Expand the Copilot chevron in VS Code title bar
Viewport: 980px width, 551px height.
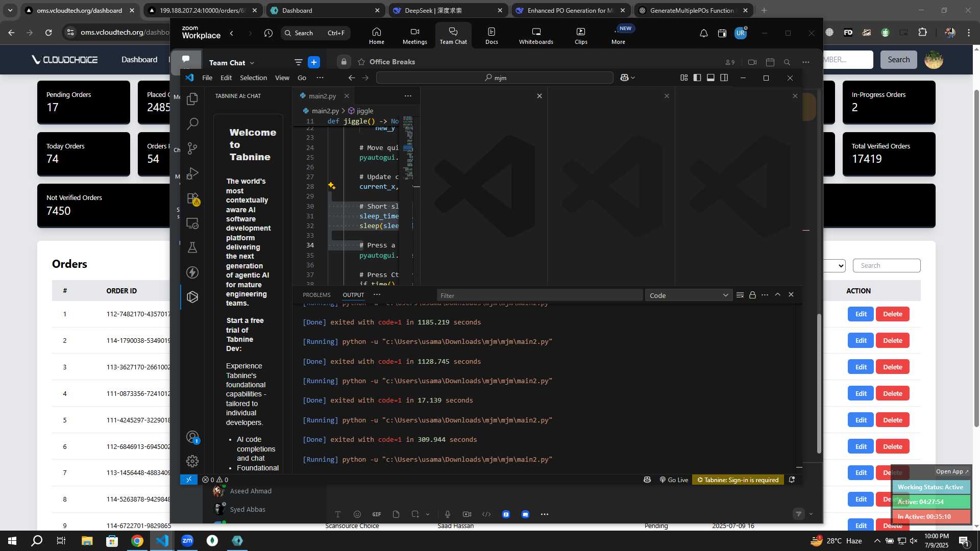[x=633, y=78]
